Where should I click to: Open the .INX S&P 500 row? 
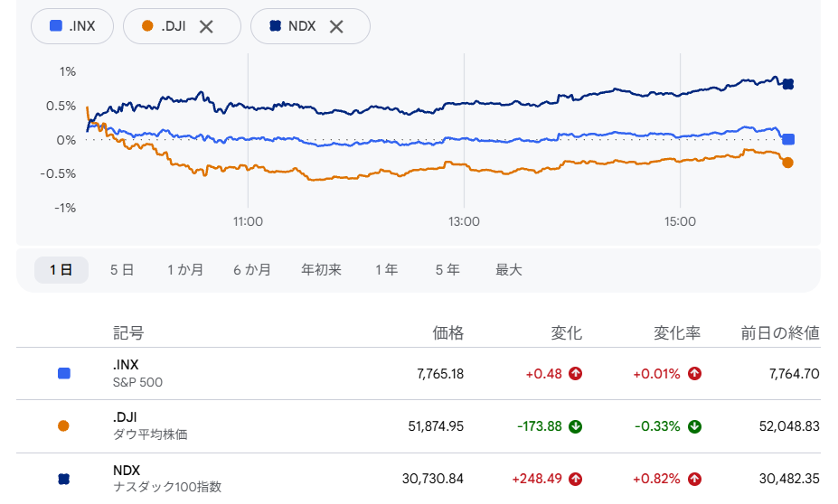click(419, 374)
